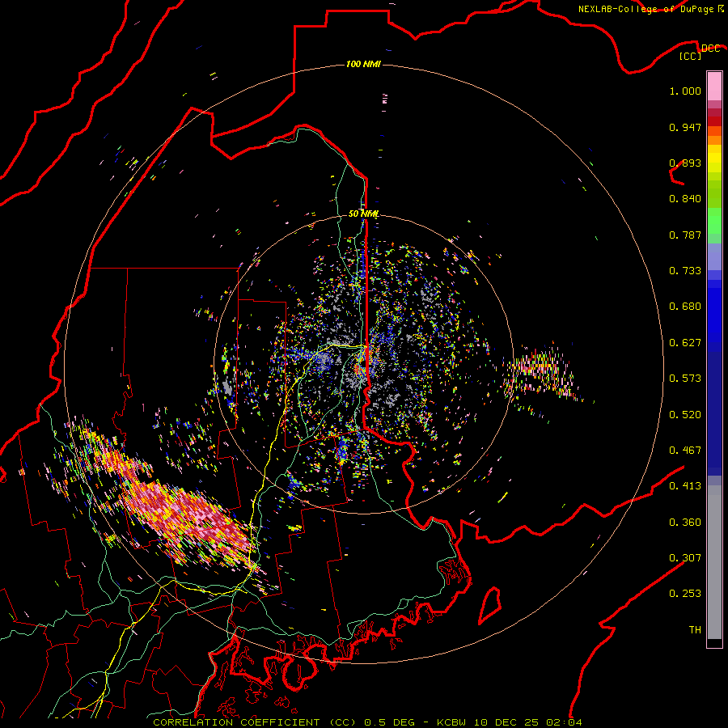Select the 0.840 scale label
Viewport: 728px width, 728px height.
[x=685, y=199]
